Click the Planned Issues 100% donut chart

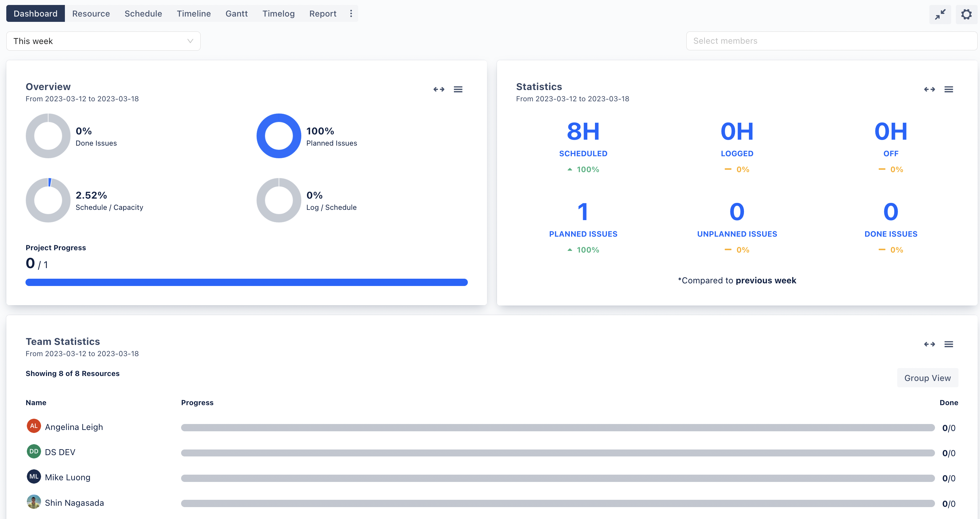click(x=278, y=136)
